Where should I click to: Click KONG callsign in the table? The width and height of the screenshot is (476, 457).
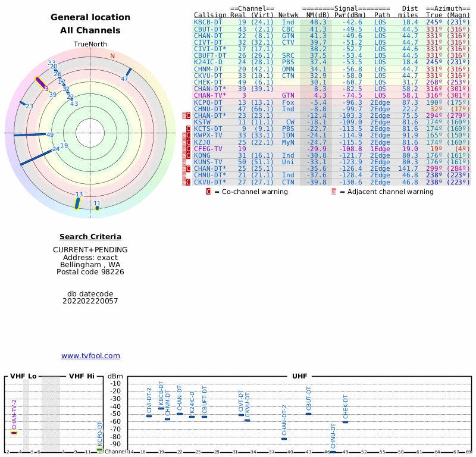tap(202, 155)
